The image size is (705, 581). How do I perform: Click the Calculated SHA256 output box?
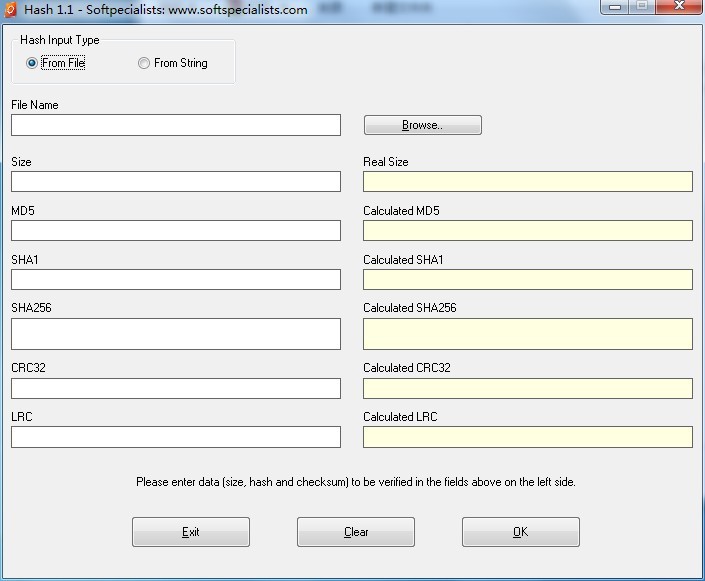click(x=527, y=334)
